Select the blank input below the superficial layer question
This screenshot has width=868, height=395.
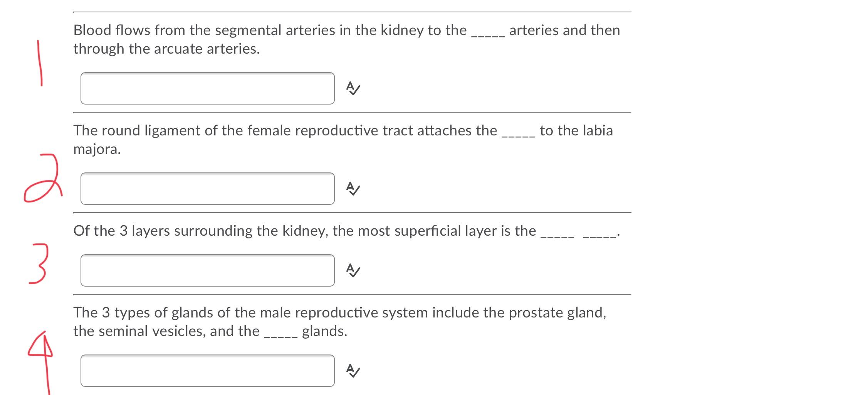[x=208, y=270]
